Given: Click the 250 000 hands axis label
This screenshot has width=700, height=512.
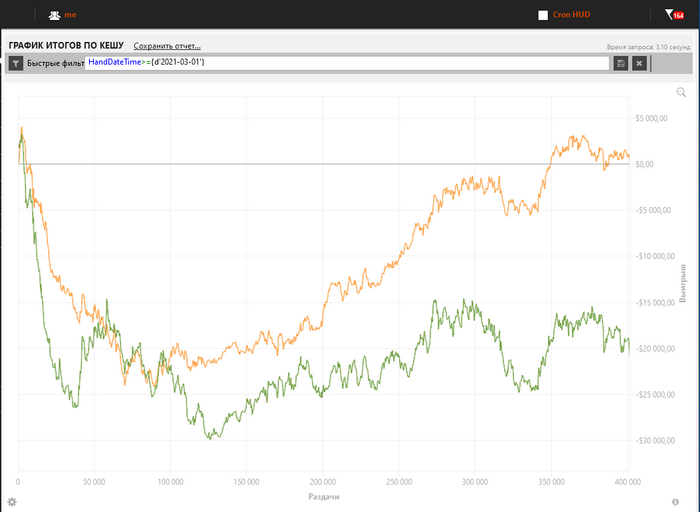Looking at the screenshot, I should point(399,482).
